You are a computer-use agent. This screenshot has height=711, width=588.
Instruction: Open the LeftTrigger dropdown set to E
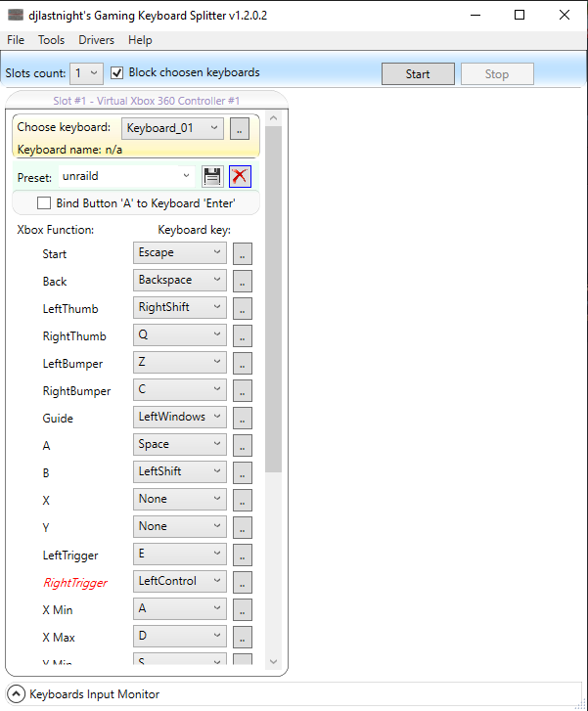pyautogui.click(x=180, y=554)
